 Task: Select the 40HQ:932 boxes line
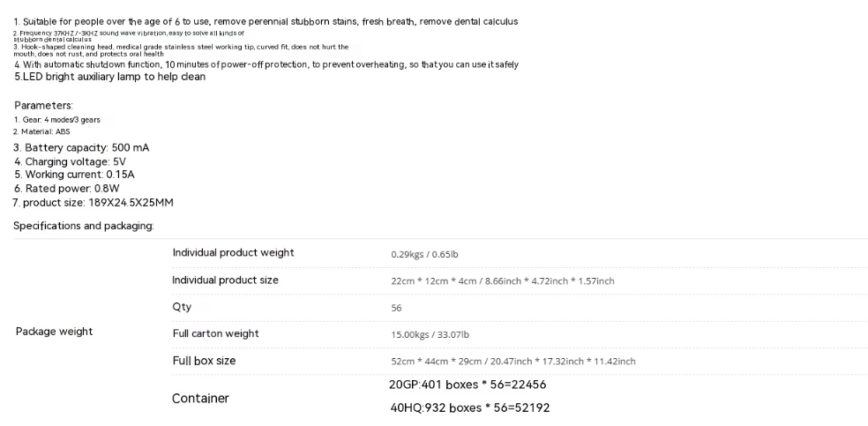[x=470, y=407]
